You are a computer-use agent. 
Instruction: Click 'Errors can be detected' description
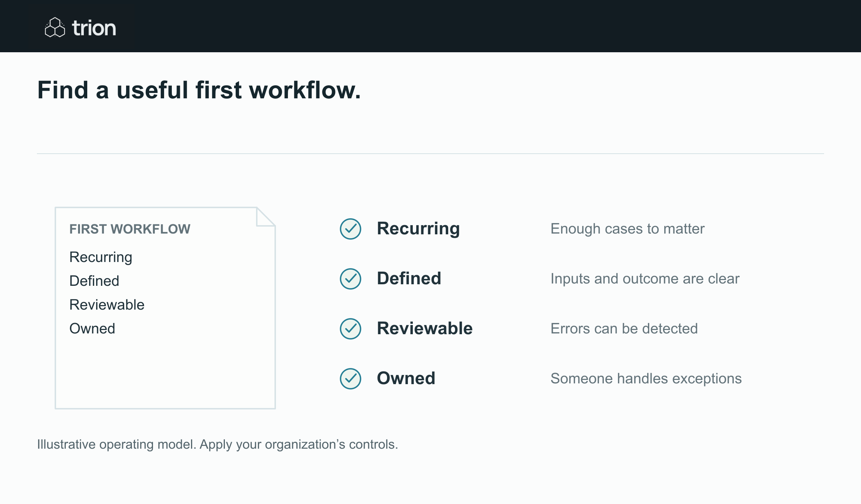(x=624, y=328)
